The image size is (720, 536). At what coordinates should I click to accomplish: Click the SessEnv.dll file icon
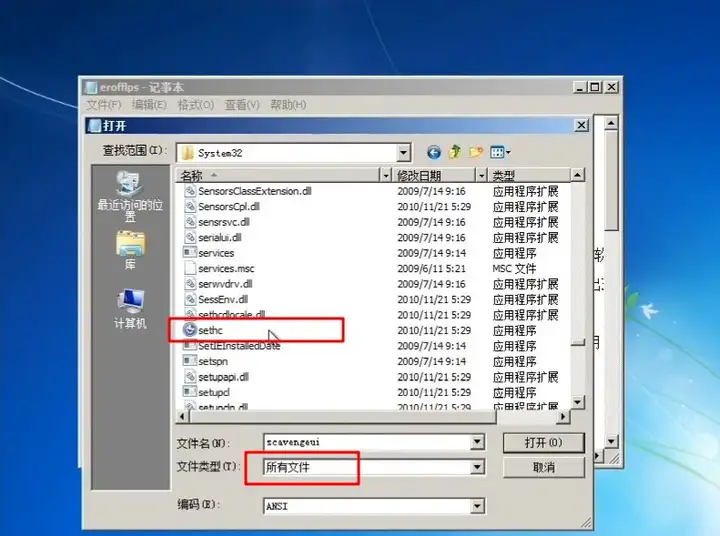click(190, 299)
